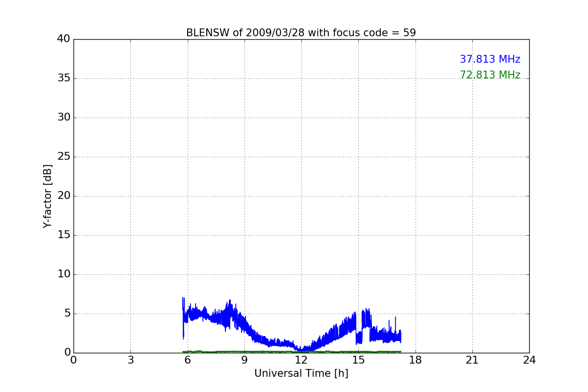Click y-axis tick value 15

(64, 235)
